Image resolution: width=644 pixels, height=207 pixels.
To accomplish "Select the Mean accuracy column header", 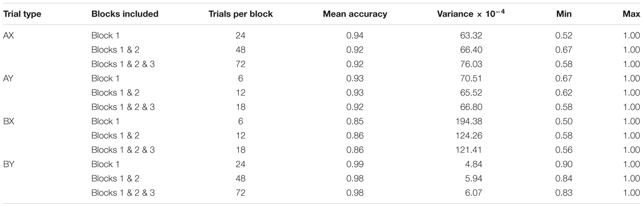I will (x=355, y=14).
